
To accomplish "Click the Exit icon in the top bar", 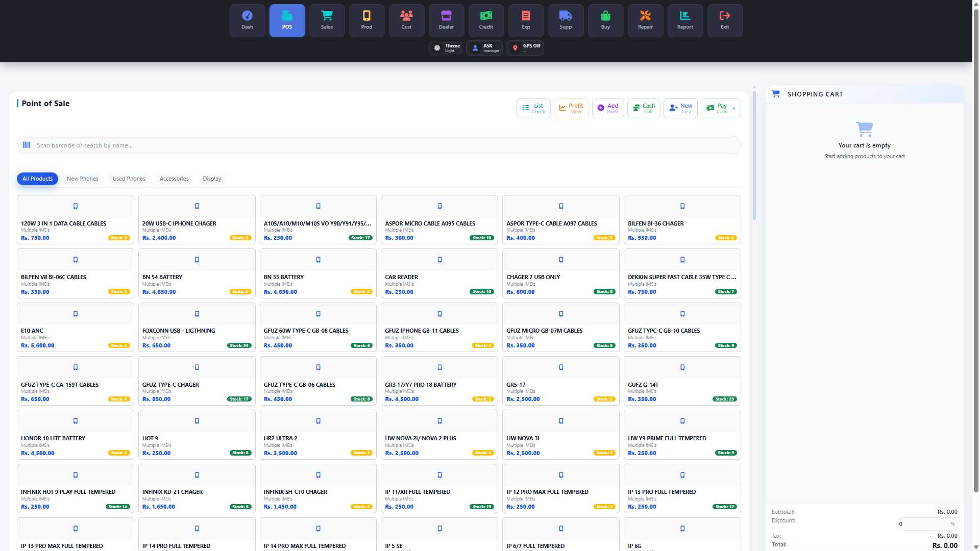I will point(725,20).
